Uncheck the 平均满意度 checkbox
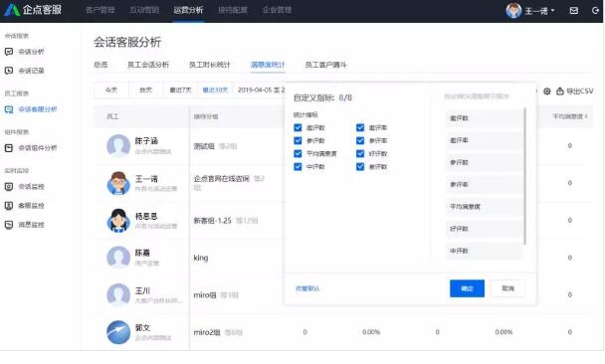Viewport: 605px width, 364px height. 298,154
